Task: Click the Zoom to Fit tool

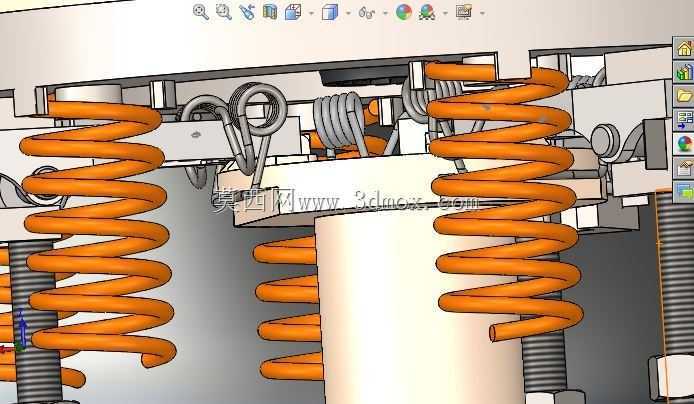Action: (201, 12)
